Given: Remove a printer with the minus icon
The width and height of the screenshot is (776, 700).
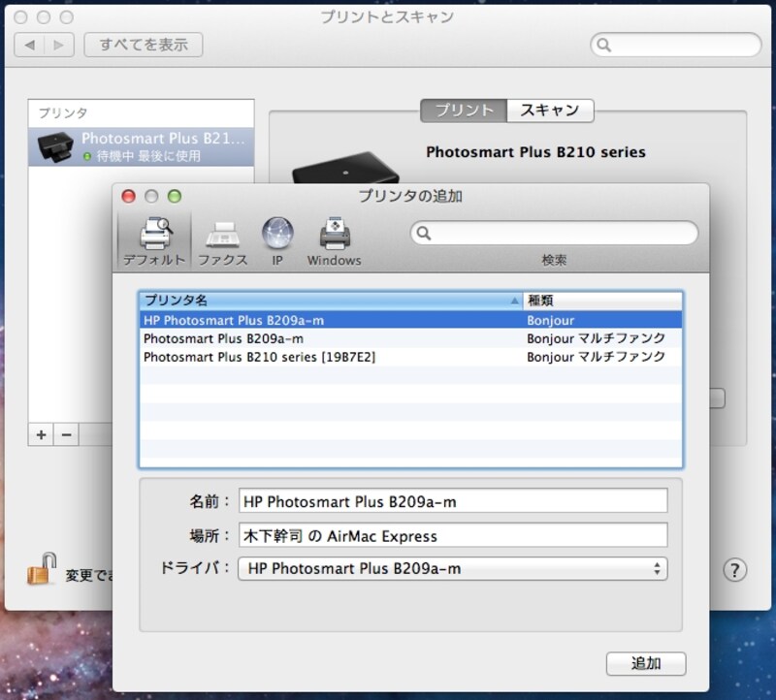Looking at the screenshot, I should [x=65, y=435].
